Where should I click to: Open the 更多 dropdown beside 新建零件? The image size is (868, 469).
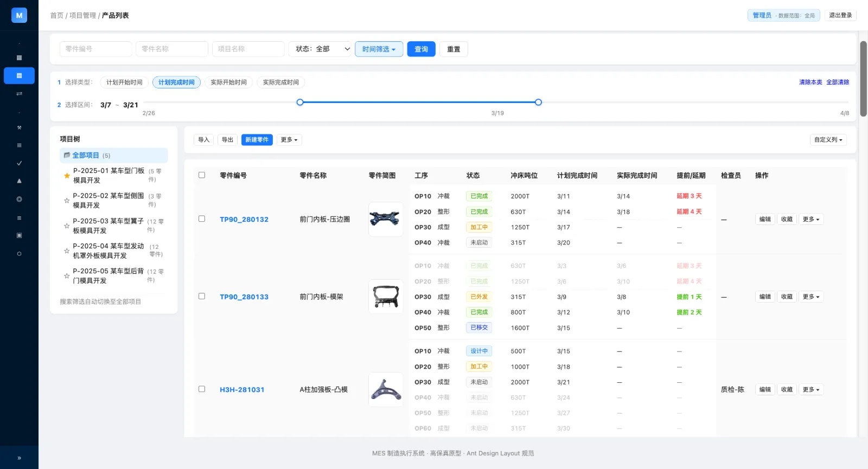pos(289,140)
